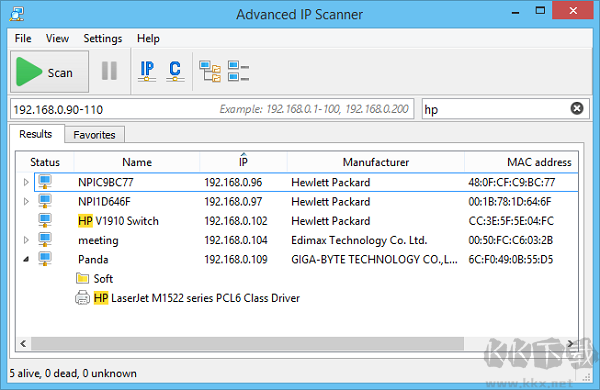Expand the meeting row
This screenshot has height=390, width=600.
click(26, 240)
